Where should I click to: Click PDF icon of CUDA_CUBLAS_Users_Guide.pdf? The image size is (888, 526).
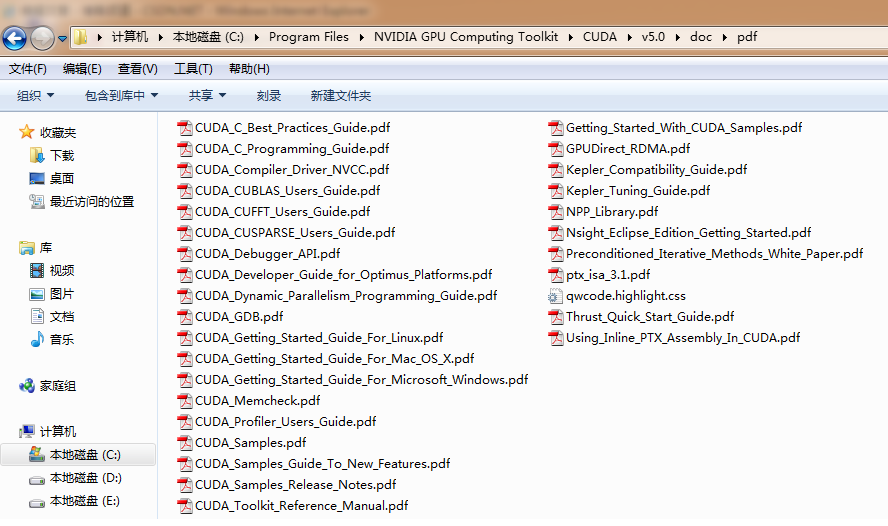[185, 191]
